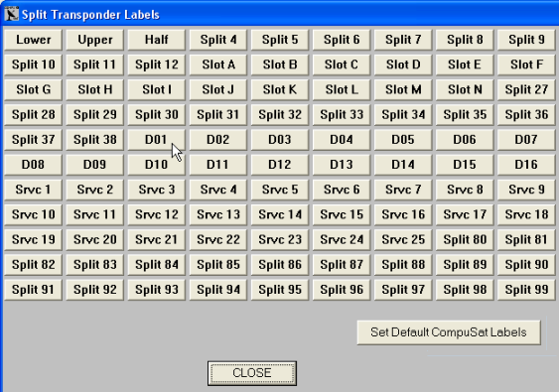Click the Split 88 button
Screen dimensions: 559x392
403,264
